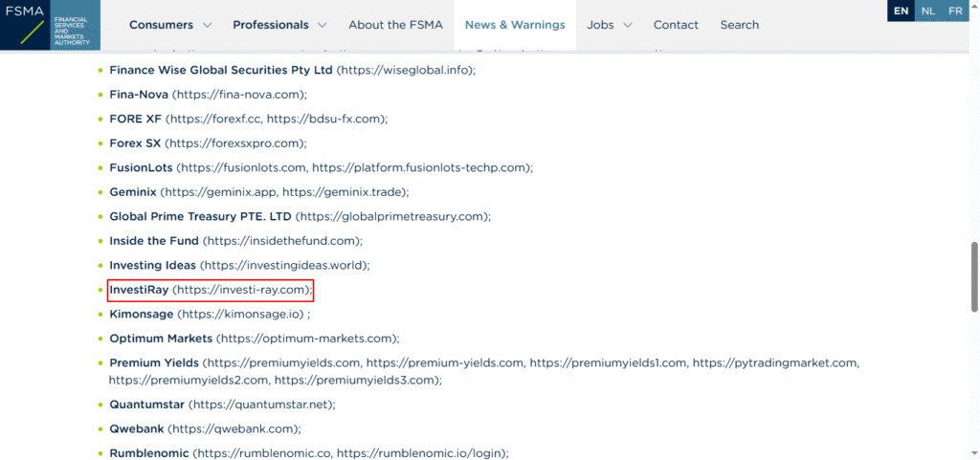The image size is (980, 460).
Task: Open the Jobs menu
Action: click(599, 25)
